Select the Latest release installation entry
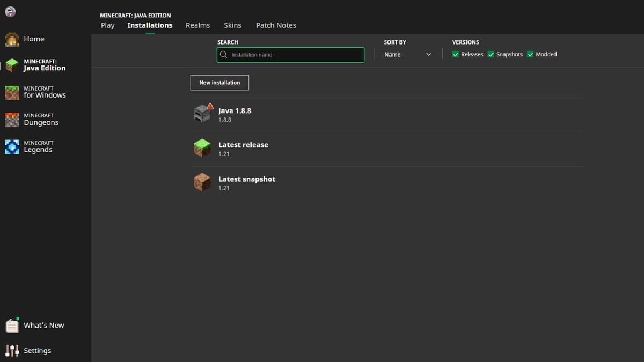 243,148
